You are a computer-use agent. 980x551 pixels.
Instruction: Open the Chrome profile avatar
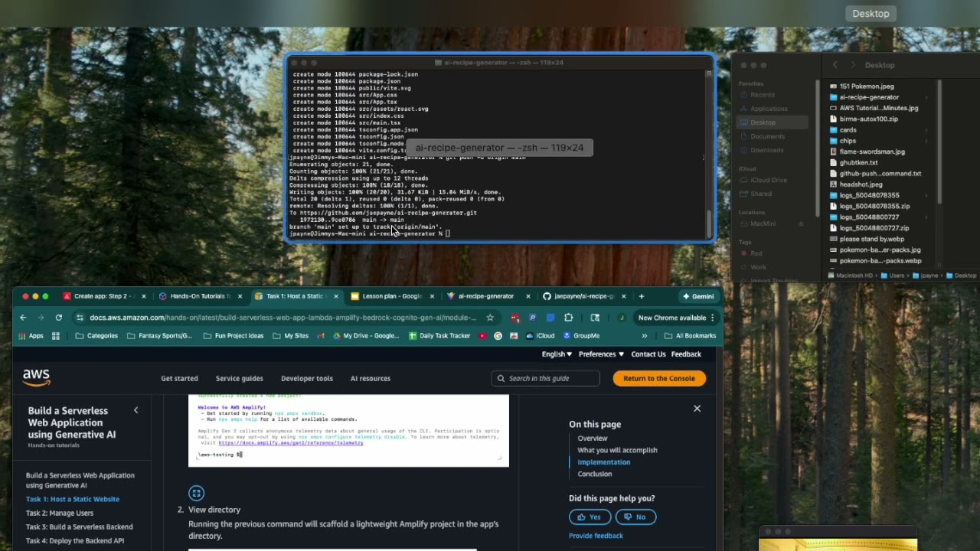point(622,318)
